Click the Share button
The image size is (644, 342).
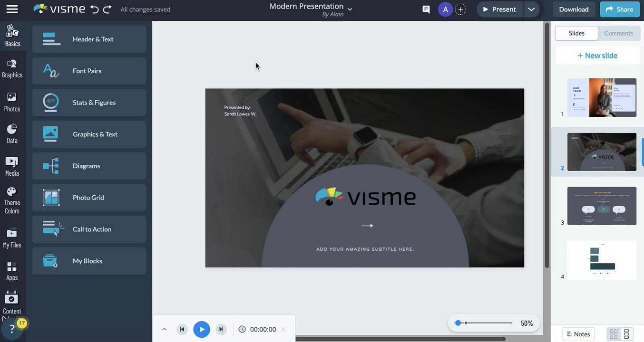point(620,9)
